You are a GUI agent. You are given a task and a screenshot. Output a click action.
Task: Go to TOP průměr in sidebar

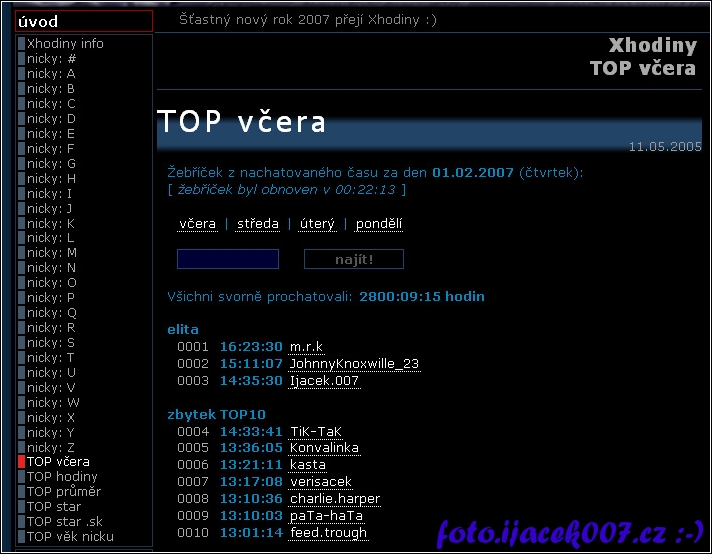63,492
